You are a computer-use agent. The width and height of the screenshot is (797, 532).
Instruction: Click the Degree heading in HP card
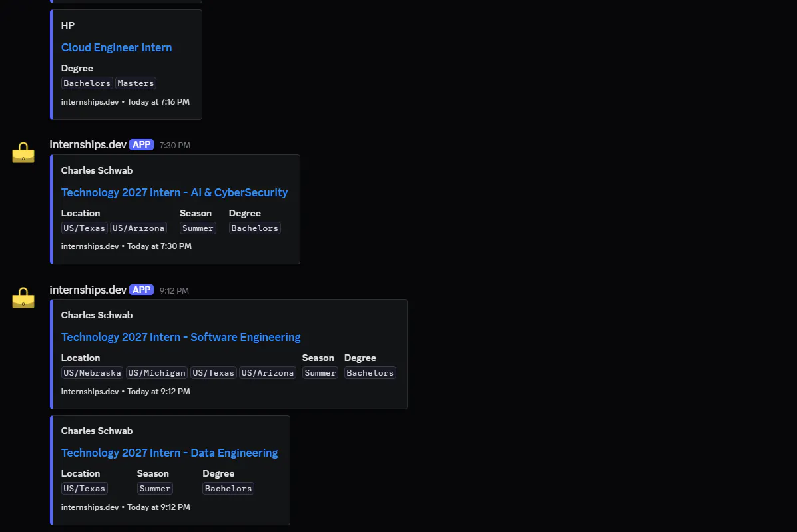pyautogui.click(x=77, y=68)
